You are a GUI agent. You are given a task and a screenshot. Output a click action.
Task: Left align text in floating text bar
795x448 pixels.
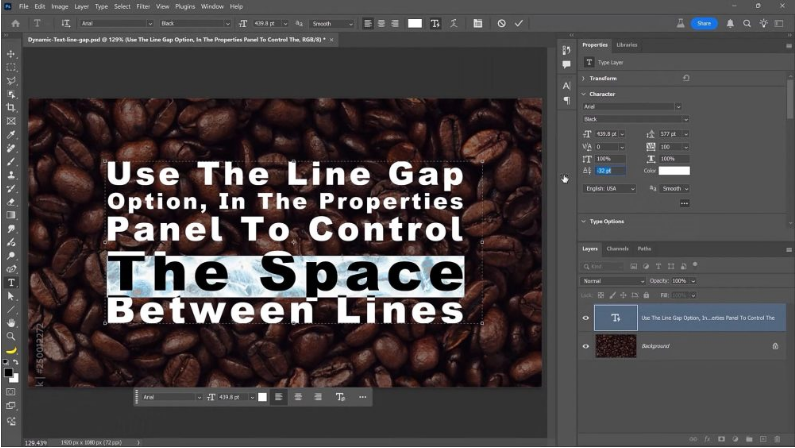(x=278, y=397)
